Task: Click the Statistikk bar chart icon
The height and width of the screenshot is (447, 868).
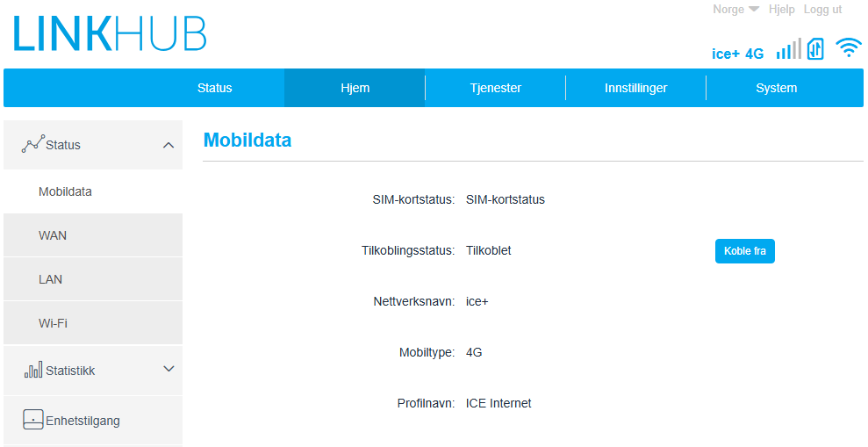Action: (x=33, y=369)
